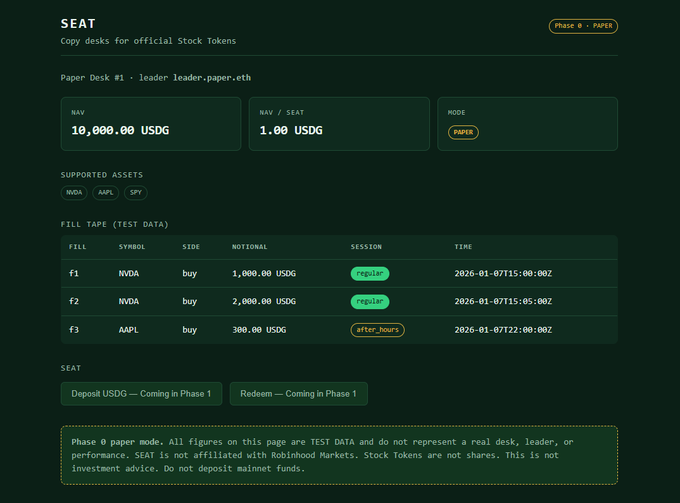The width and height of the screenshot is (680, 503).
Task: Click the buy side in row f1
Action: [x=190, y=274]
